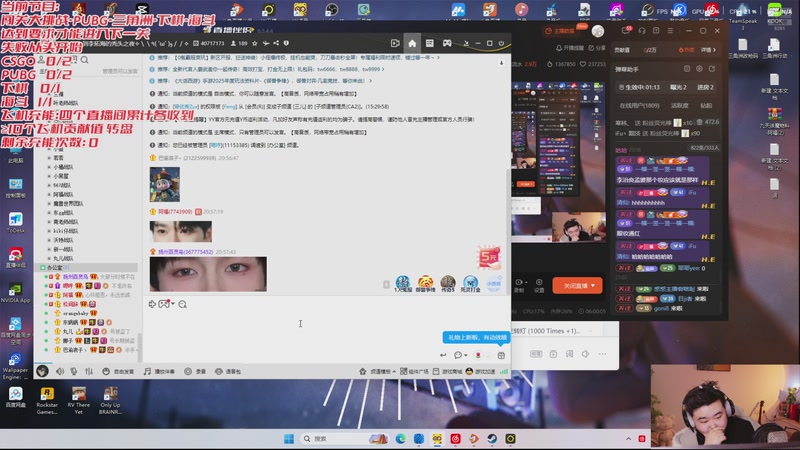Screen dimensions: 800x450
Task: Click the orange 关闭直播 button
Action: [577, 286]
